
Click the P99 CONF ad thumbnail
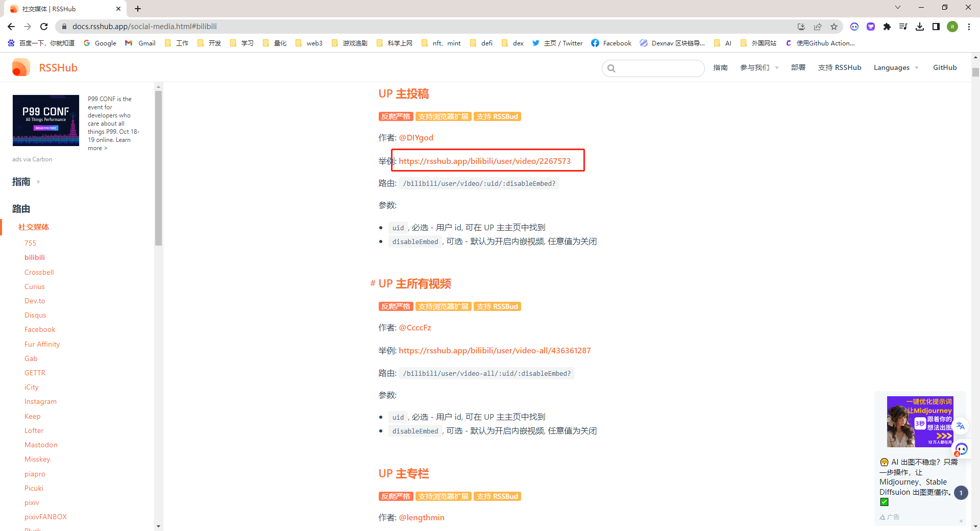(x=46, y=120)
